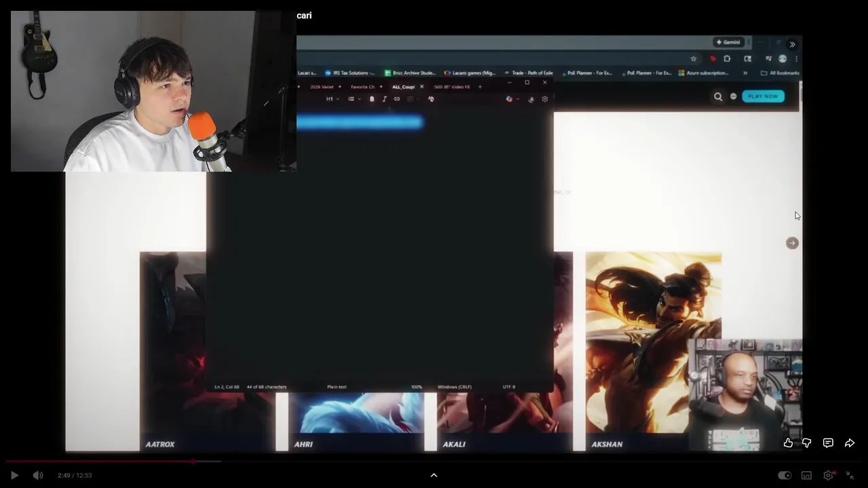868x488 pixels.
Task: Bookmark this page with star icon
Action: tap(693, 59)
